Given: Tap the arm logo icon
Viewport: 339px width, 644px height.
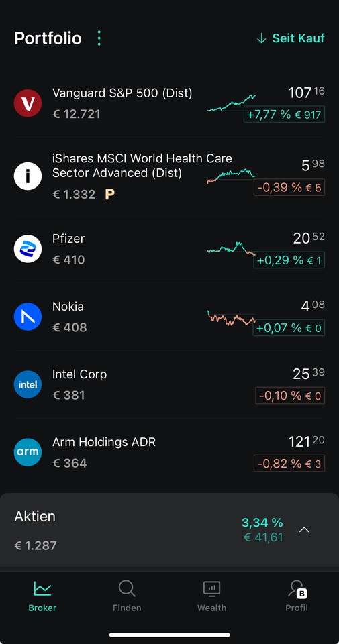Looking at the screenshot, I should coord(28,452).
